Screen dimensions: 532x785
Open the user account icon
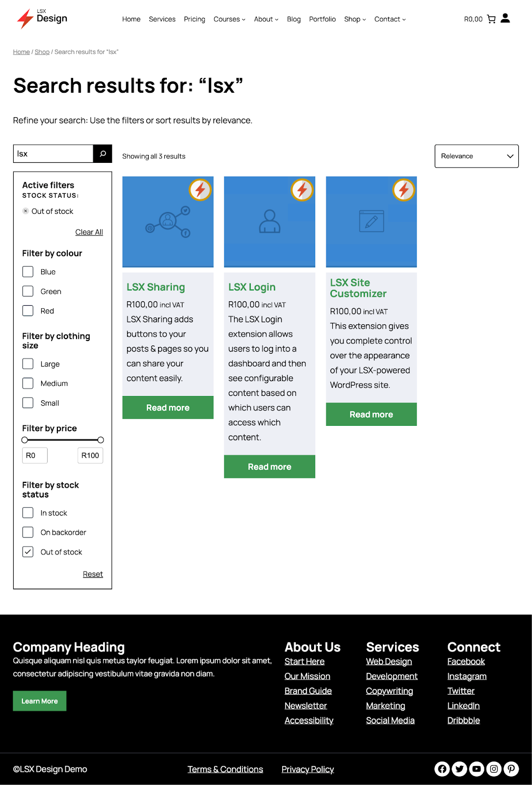point(505,19)
